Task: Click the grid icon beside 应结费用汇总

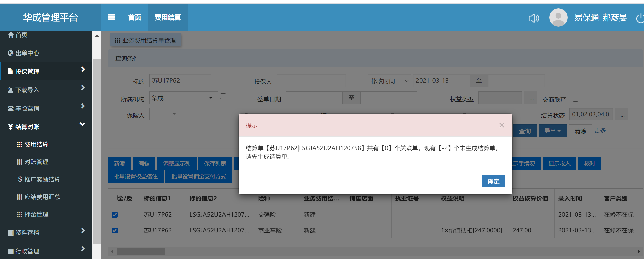Action: tap(20, 197)
